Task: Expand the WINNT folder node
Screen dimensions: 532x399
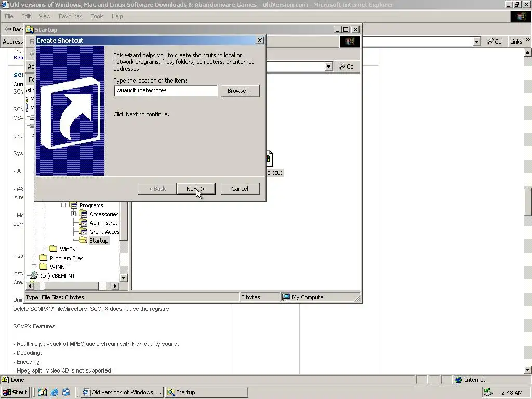Action: [34, 267]
